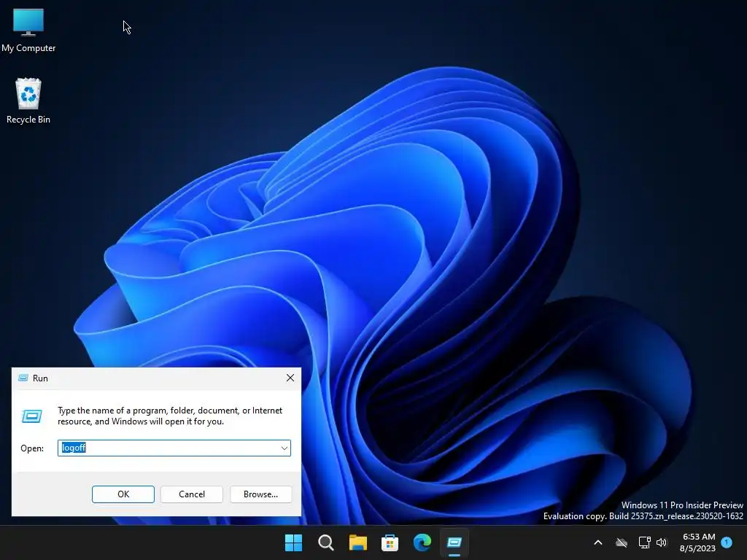
Task: Open taskbar Search
Action: coord(326,542)
